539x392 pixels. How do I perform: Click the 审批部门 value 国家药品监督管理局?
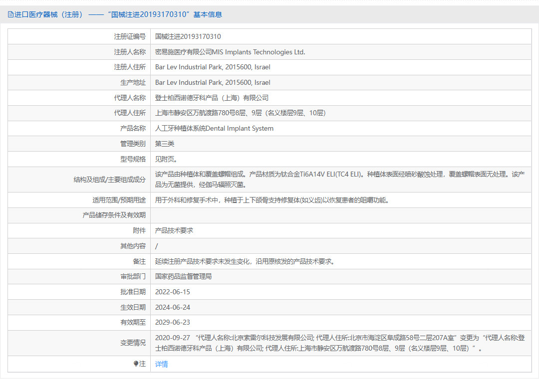pos(183,276)
